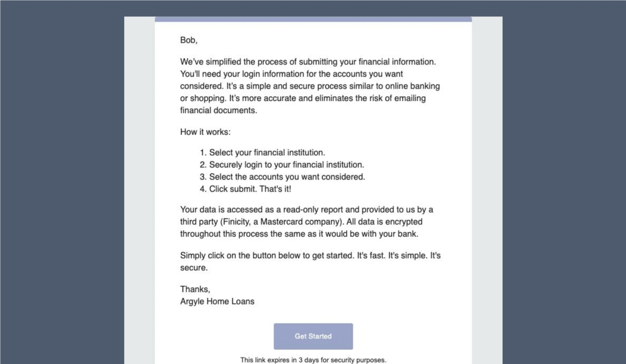Click the Argyle Home Loans signature
The height and width of the screenshot is (364, 626).
[217, 301]
